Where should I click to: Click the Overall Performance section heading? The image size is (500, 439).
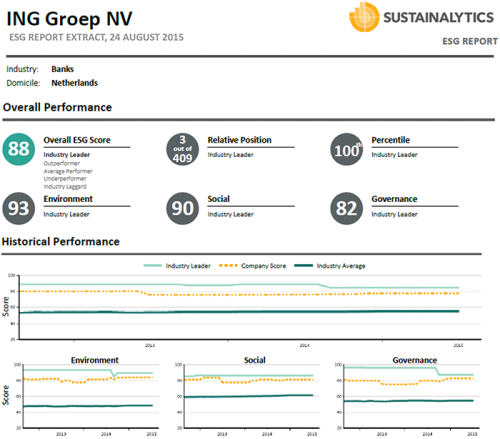click(x=57, y=107)
